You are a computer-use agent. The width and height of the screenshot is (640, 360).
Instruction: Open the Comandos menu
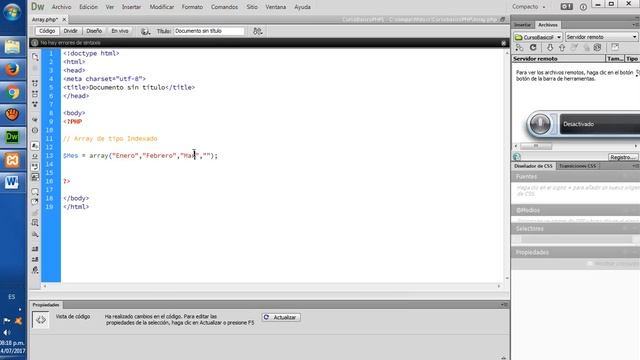(224, 7)
